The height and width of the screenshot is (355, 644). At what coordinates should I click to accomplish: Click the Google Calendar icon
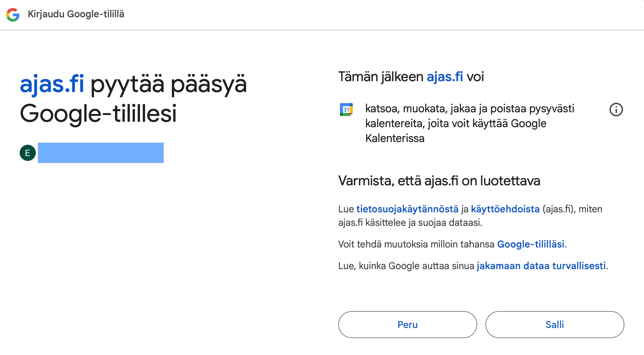click(x=346, y=110)
